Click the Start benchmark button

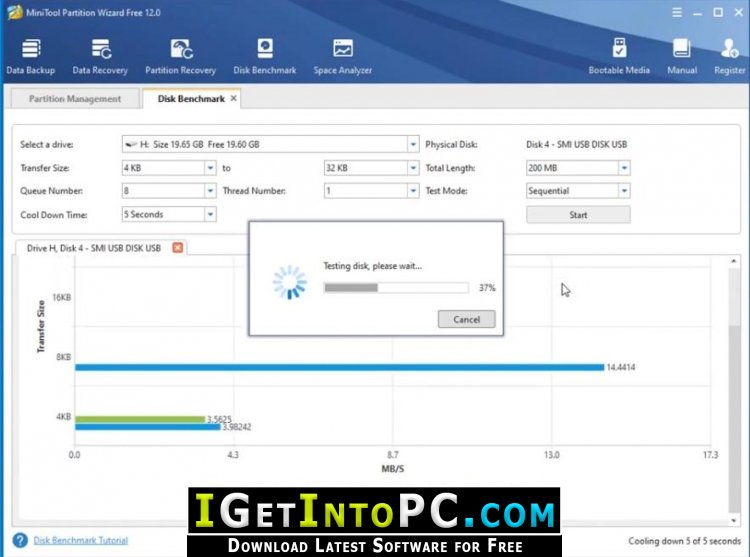[x=578, y=215]
